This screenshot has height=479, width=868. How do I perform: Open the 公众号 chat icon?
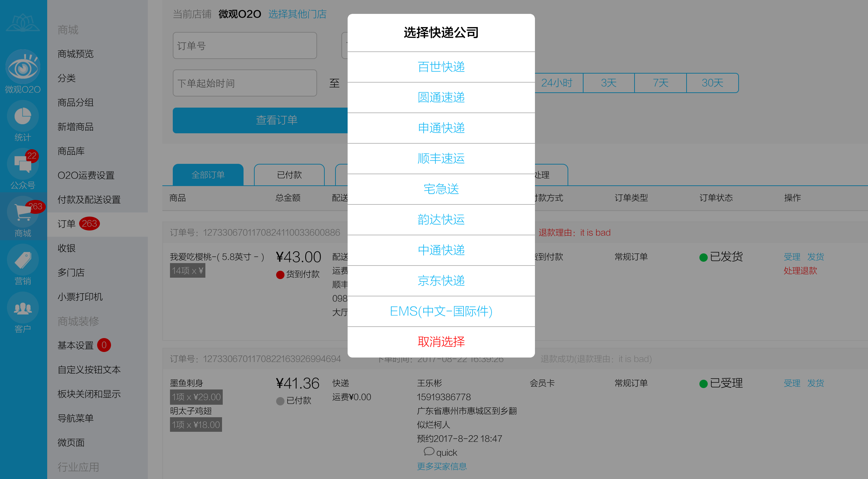click(x=23, y=164)
